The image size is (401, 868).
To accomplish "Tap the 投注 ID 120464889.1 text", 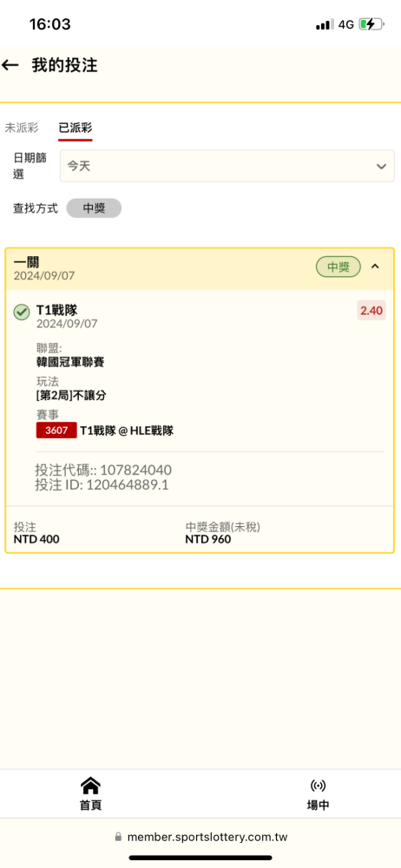I will click(102, 485).
